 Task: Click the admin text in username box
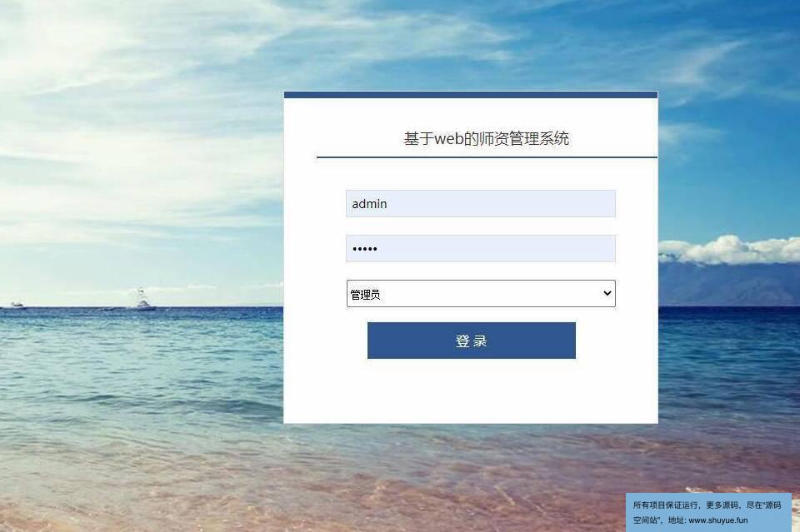[x=369, y=204]
